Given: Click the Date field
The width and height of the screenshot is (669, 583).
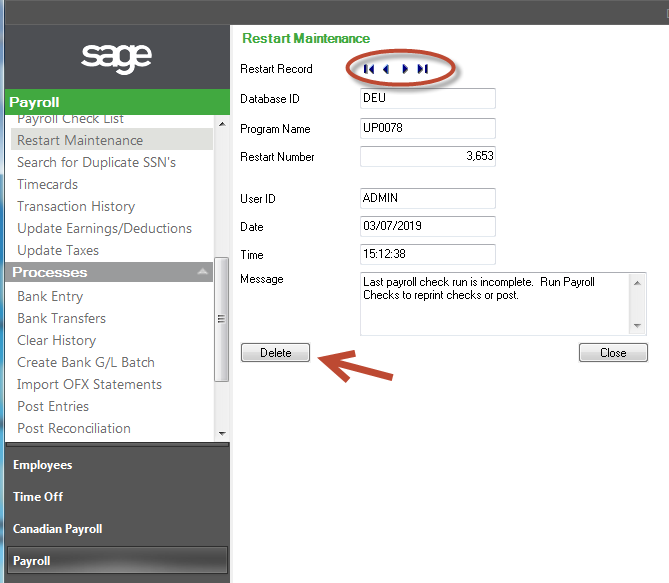Looking at the screenshot, I should (x=428, y=226).
